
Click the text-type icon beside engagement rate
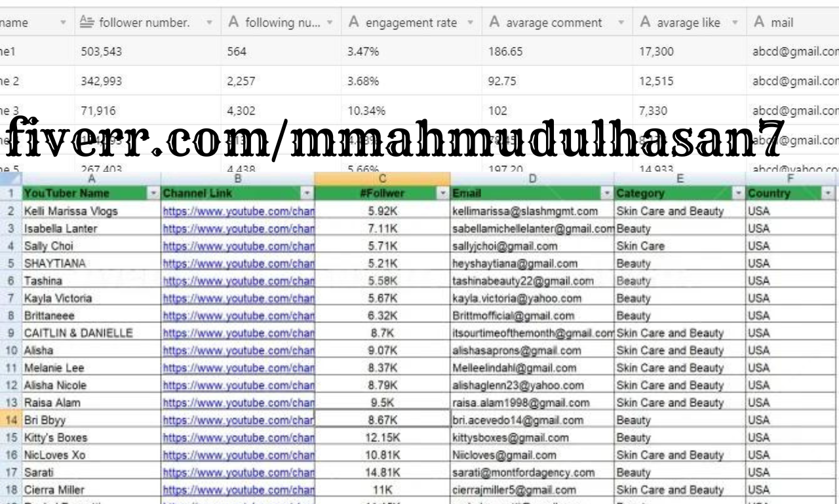[353, 22]
